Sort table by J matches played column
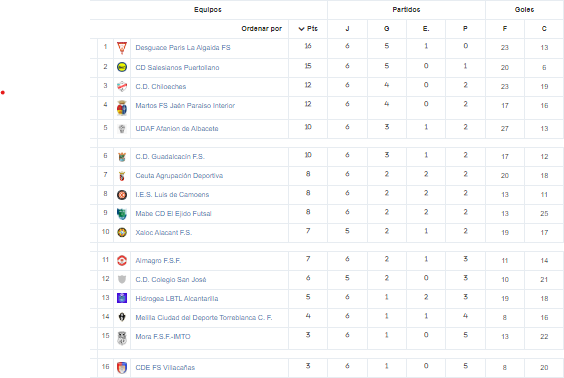 [347, 28]
